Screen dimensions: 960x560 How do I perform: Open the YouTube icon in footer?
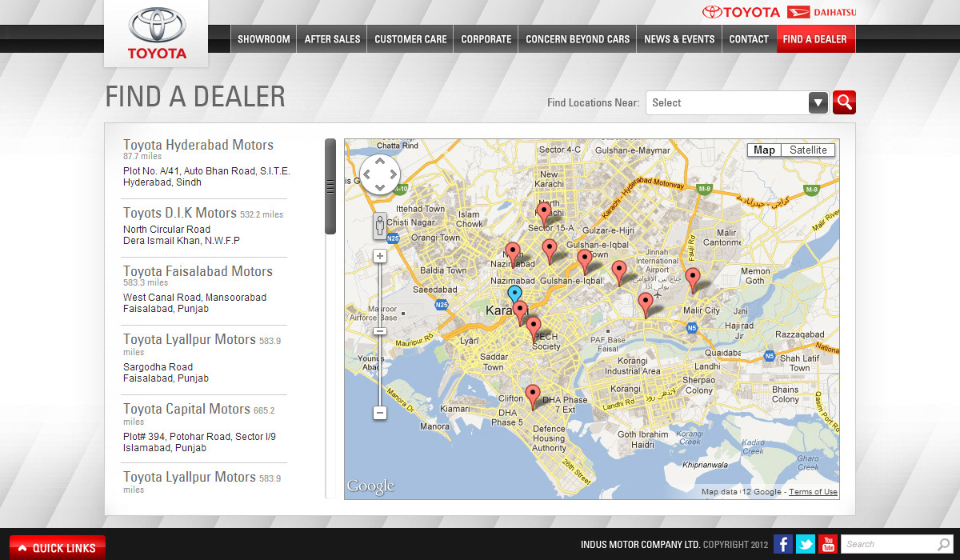point(828,544)
